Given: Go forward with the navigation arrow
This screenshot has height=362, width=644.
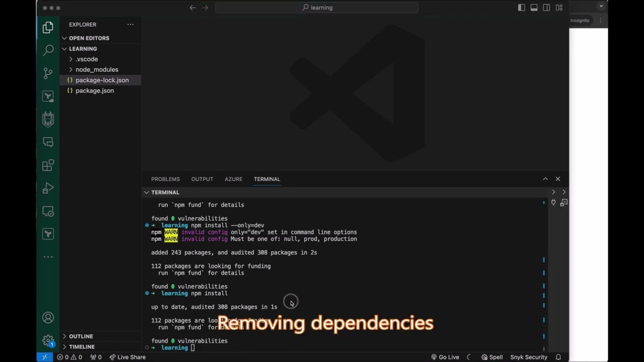Looking at the screenshot, I should pyautogui.click(x=205, y=8).
